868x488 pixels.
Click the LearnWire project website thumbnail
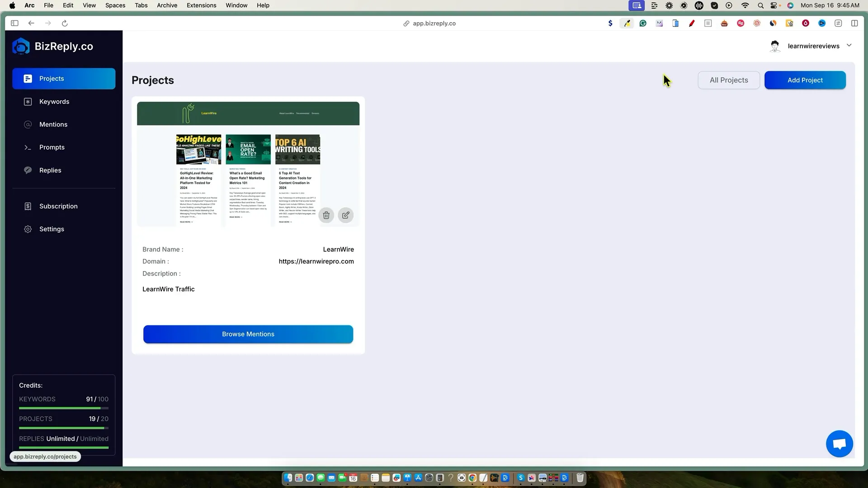(x=248, y=164)
